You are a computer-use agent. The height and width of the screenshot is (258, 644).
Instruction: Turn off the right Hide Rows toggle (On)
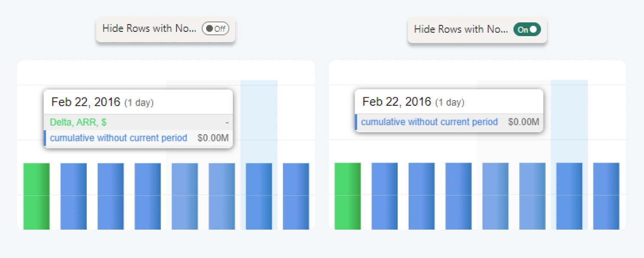[x=527, y=30]
